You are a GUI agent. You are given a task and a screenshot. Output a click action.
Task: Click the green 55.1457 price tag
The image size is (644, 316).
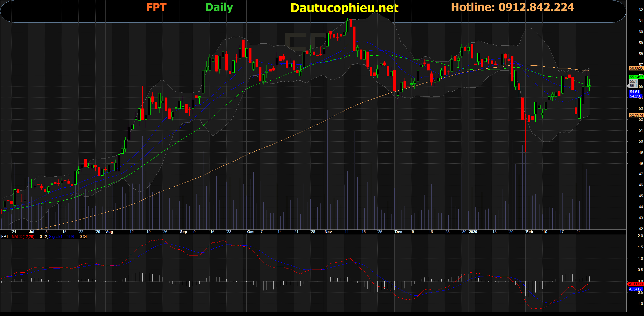click(636, 77)
